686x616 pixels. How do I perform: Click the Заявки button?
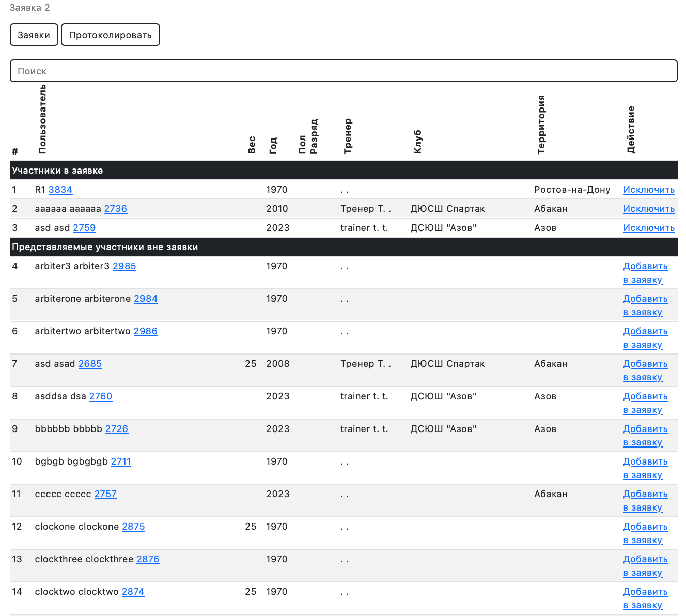pos(34,35)
